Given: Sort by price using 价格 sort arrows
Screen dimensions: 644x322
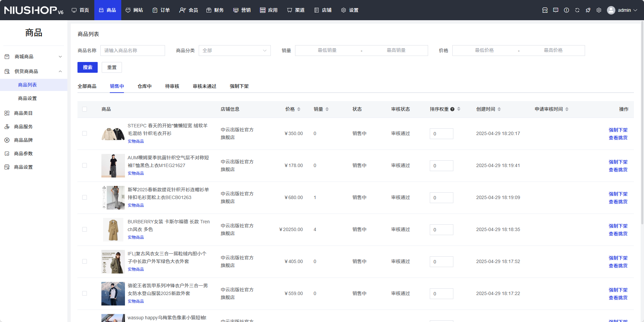Looking at the screenshot, I should click(299, 109).
